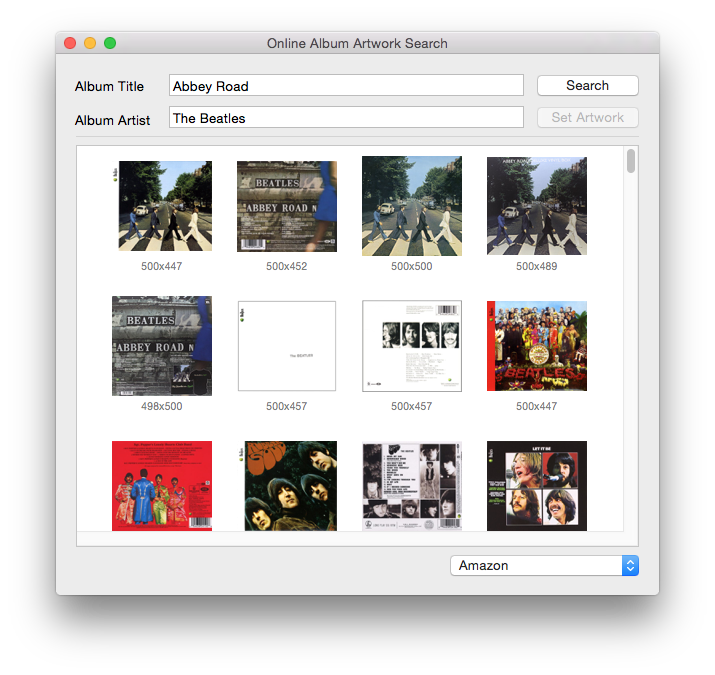The height and width of the screenshot is (675, 715).
Task: Choose the Rubber Soul front cover thumbnail
Action: (287, 486)
